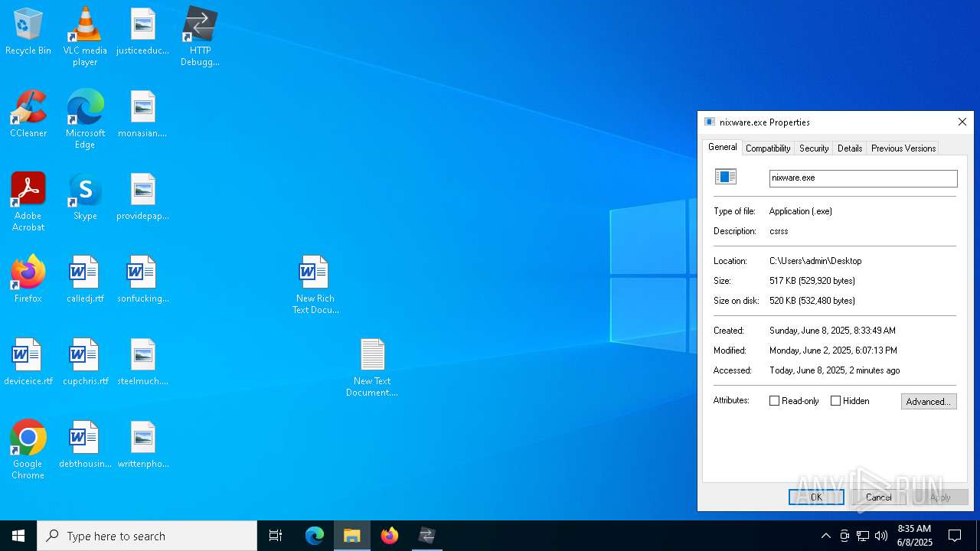Select the Modified date value

[833, 350]
